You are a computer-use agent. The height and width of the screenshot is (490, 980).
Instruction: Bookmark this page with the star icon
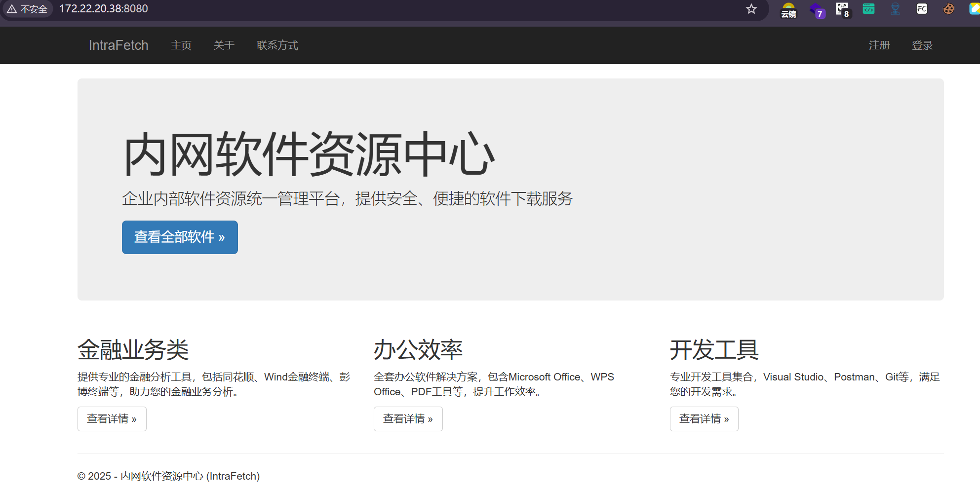point(751,9)
